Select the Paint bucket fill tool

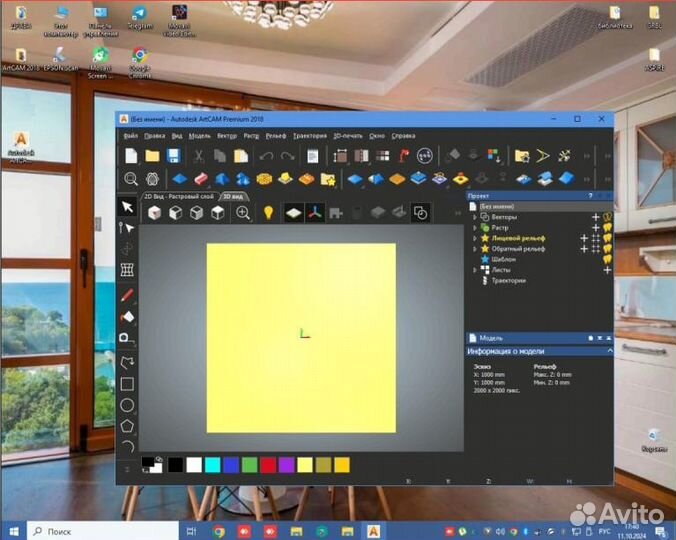127,317
